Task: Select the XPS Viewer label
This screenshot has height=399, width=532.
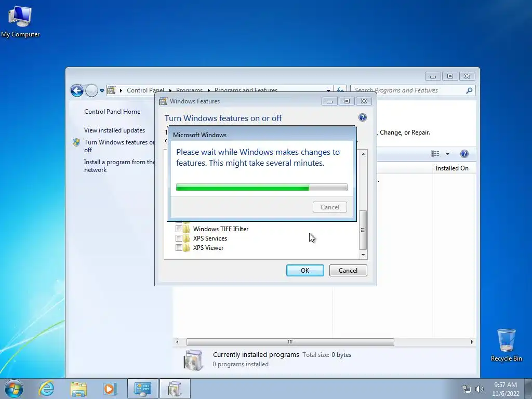Action: (208, 248)
